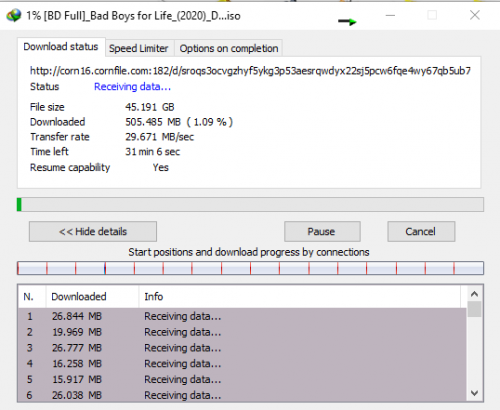Click the download URL text
This screenshot has width=500, height=410.
tap(250, 71)
